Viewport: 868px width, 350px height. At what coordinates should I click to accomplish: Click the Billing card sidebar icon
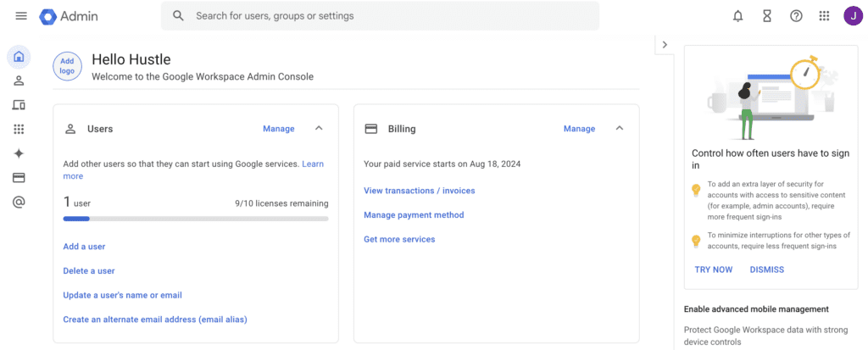pyautogui.click(x=19, y=178)
